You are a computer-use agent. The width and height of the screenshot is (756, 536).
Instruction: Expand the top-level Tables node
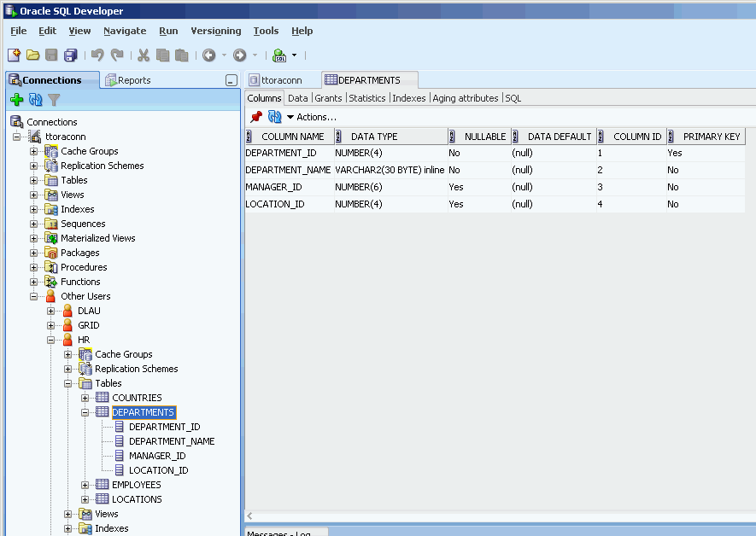[33, 180]
